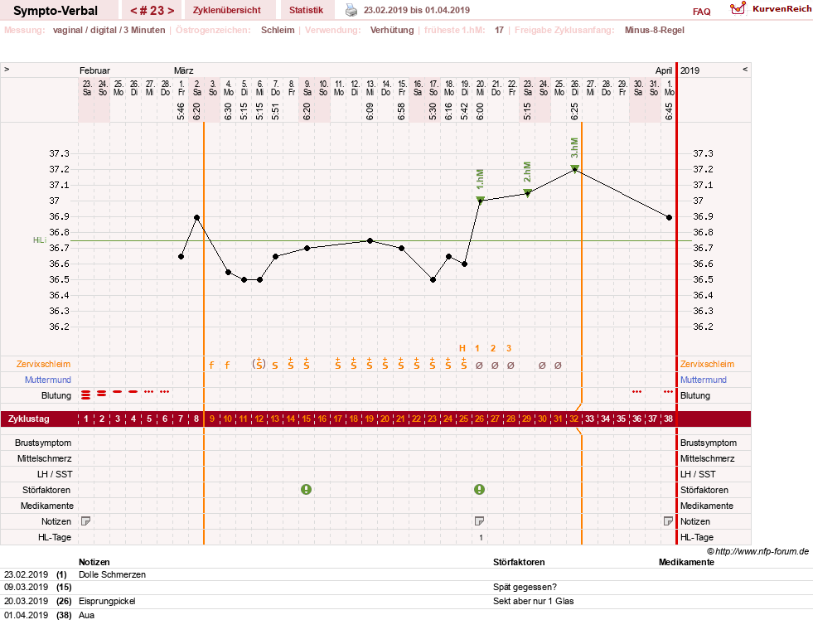Click the Zervixschleim row label

click(x=44, y=364)
